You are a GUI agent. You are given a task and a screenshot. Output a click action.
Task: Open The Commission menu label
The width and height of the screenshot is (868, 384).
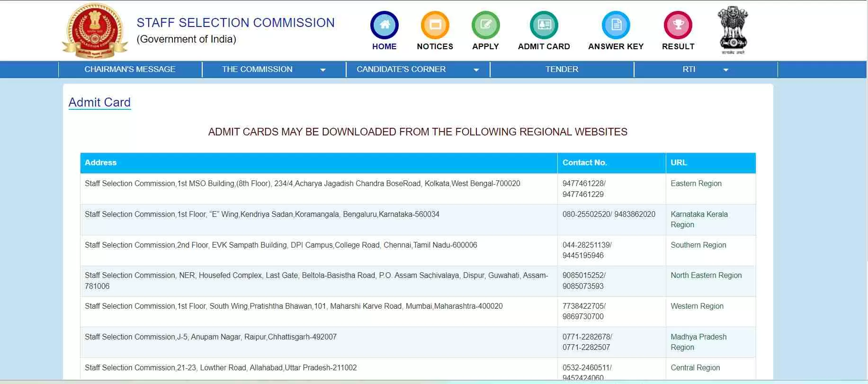coord(257,69)
